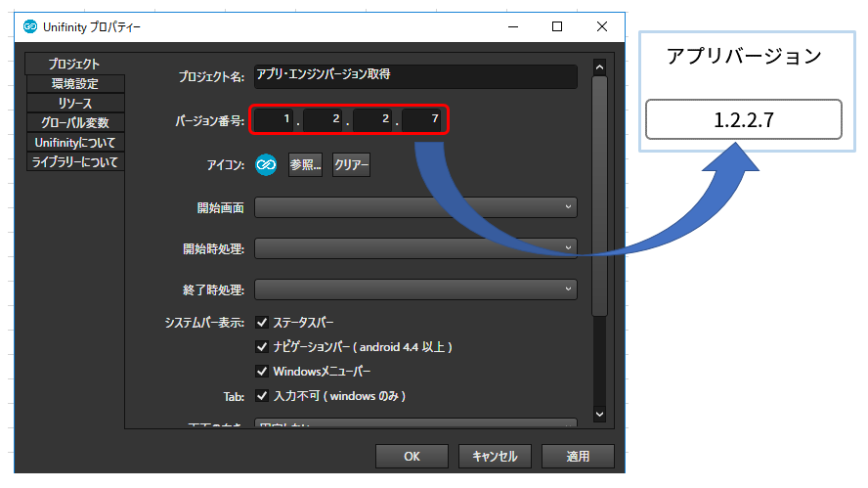Open the リソース tab
Screen dimensions: 868x488
coord(74,104)
